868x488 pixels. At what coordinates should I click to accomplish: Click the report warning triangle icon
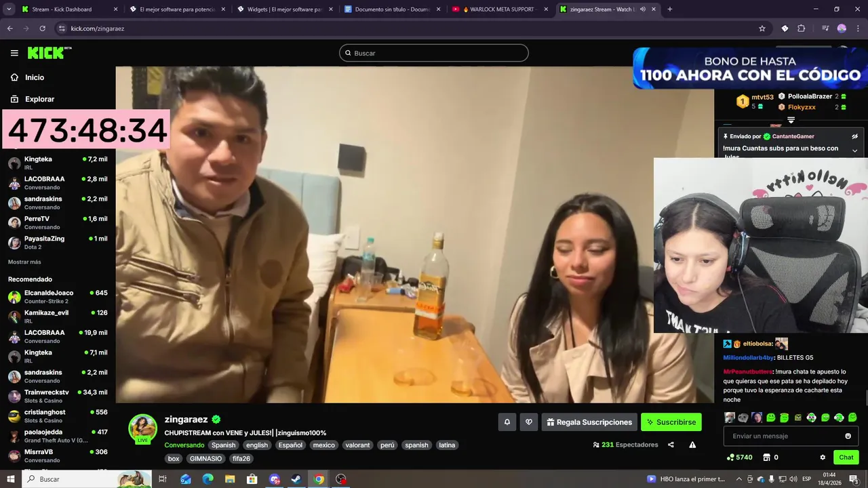click(x=692, y=445)
